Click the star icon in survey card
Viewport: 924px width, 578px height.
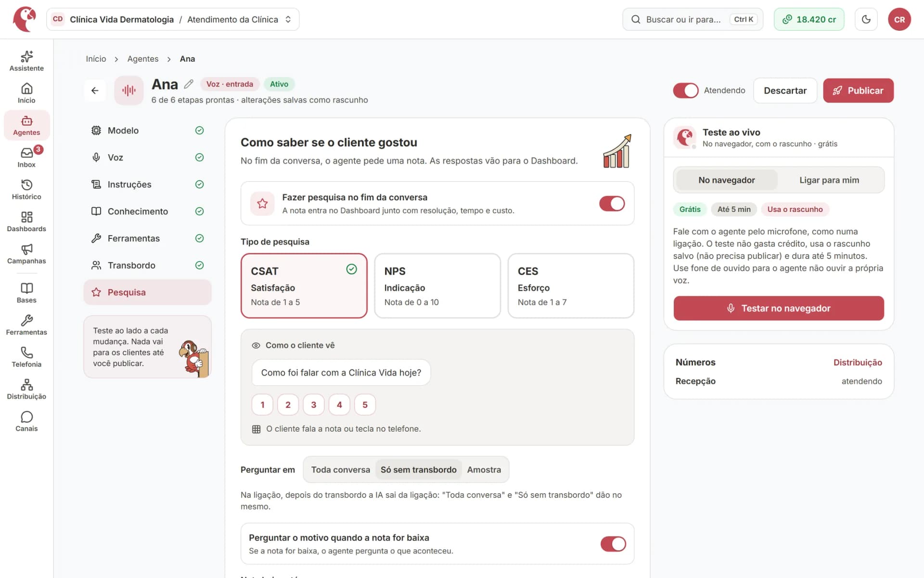(x=262, y=203)
